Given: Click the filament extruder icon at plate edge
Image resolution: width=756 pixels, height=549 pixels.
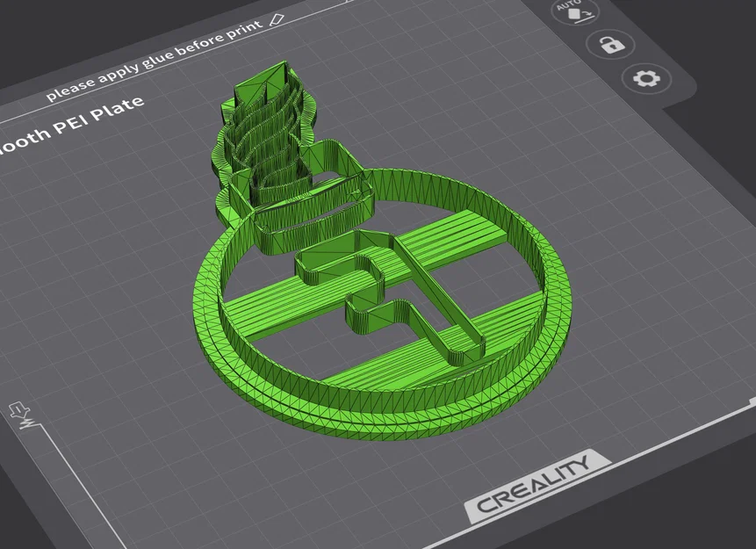Looking at the screenshot, I should (x=24, y=415).
